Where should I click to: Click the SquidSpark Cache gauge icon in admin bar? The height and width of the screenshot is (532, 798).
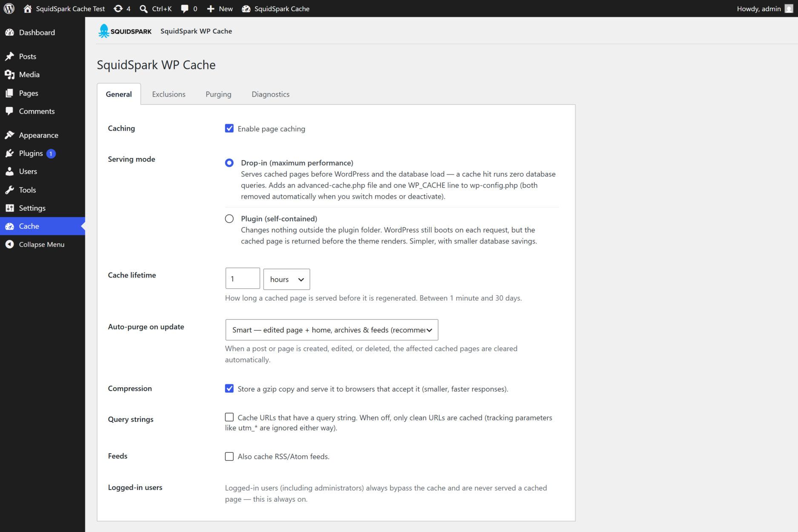point(246,9)
